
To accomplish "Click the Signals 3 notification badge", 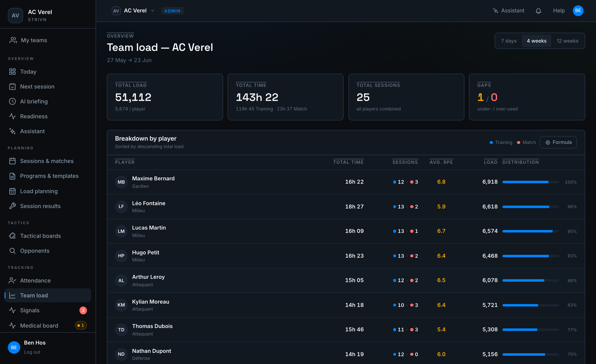I will point(83,310).
